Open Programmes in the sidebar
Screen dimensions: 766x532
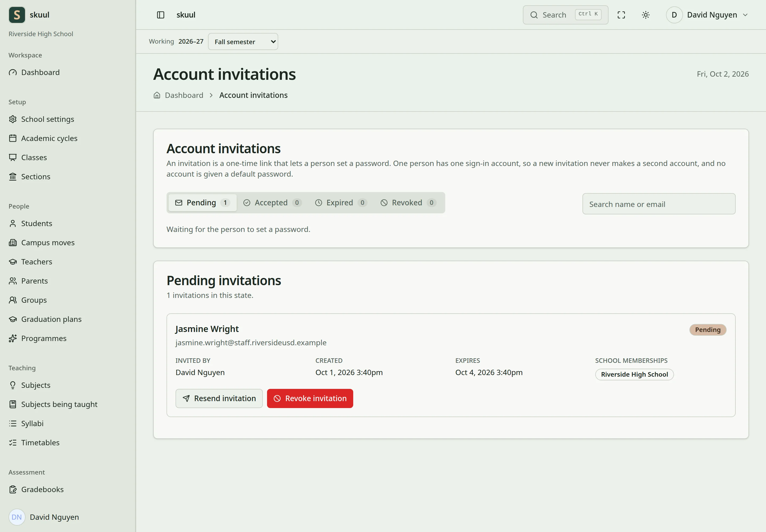click(x=68, y=338)
